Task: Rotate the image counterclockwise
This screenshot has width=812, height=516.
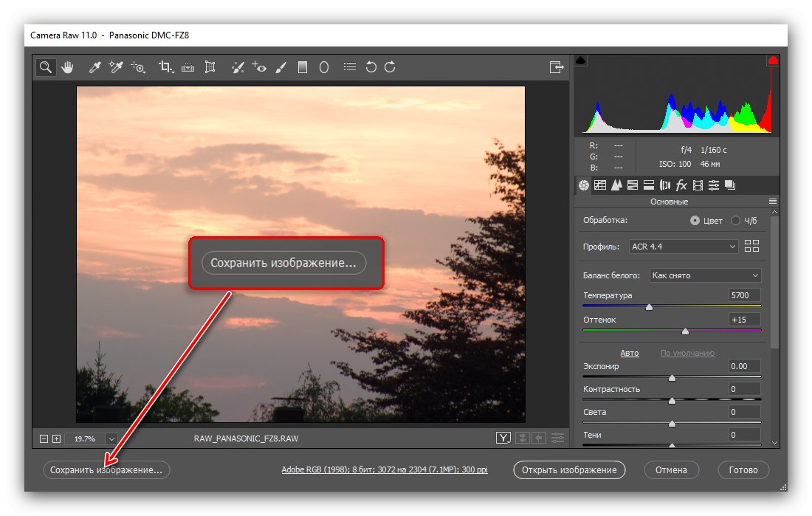Action: pyautogui.click(x=371, y=67)
